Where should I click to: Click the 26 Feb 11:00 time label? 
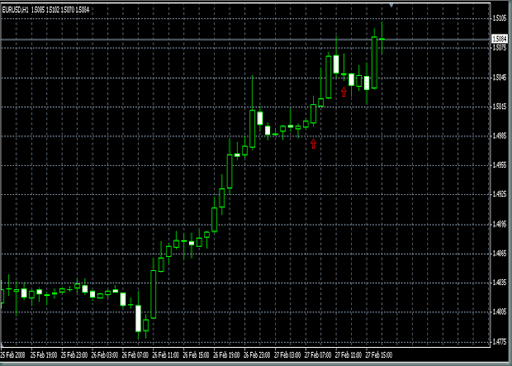166,355
